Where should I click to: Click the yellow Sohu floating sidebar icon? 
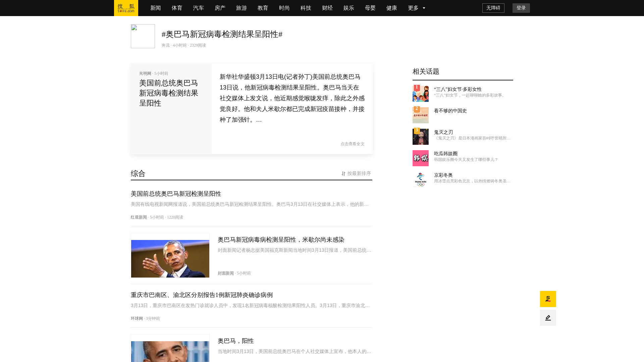click(548, 299)
